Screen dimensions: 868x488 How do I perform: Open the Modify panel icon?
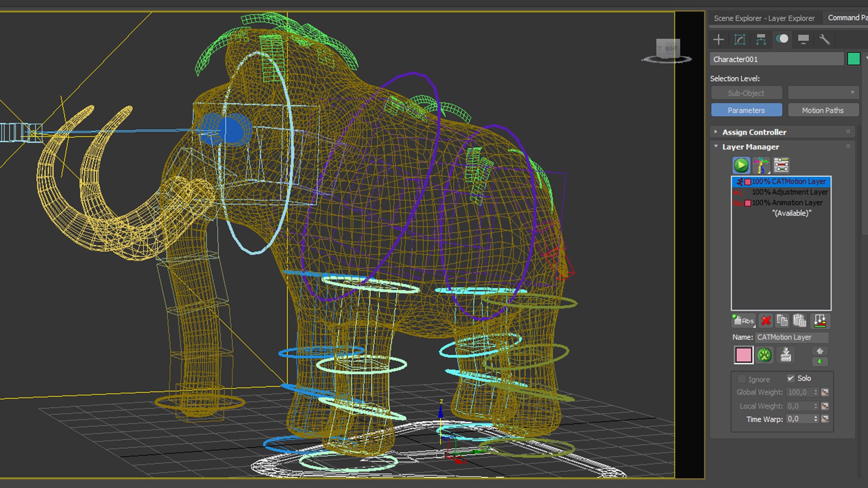pyautogui.click(x=740, y=39)
